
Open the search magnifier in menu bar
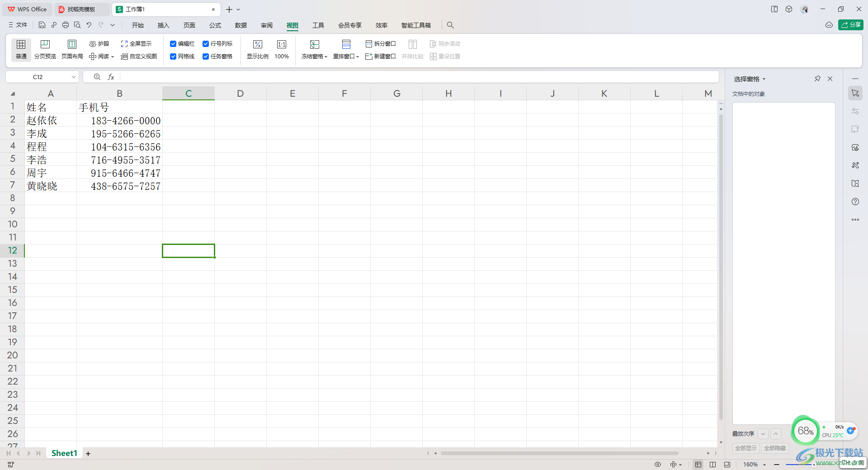[450, 25]
